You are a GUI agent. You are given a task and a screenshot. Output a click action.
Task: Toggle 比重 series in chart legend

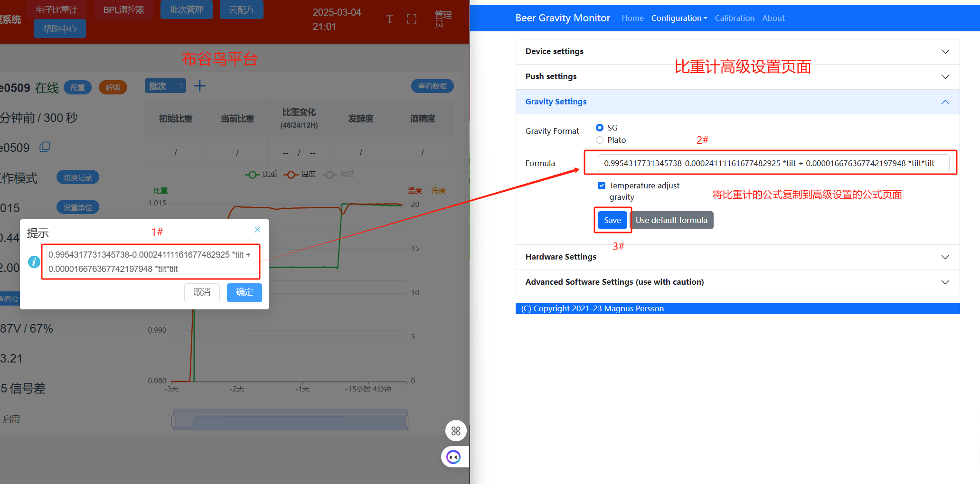tap(261, 174)
